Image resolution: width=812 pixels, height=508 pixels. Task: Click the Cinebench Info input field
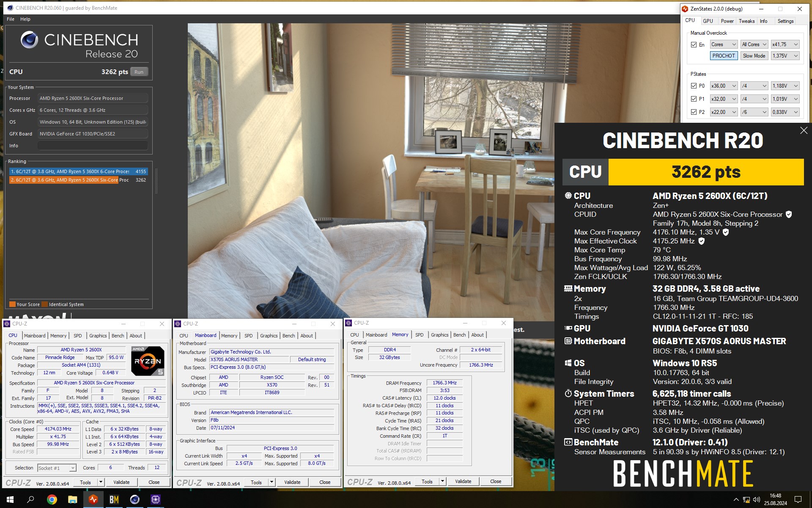[x=93, y=146]
